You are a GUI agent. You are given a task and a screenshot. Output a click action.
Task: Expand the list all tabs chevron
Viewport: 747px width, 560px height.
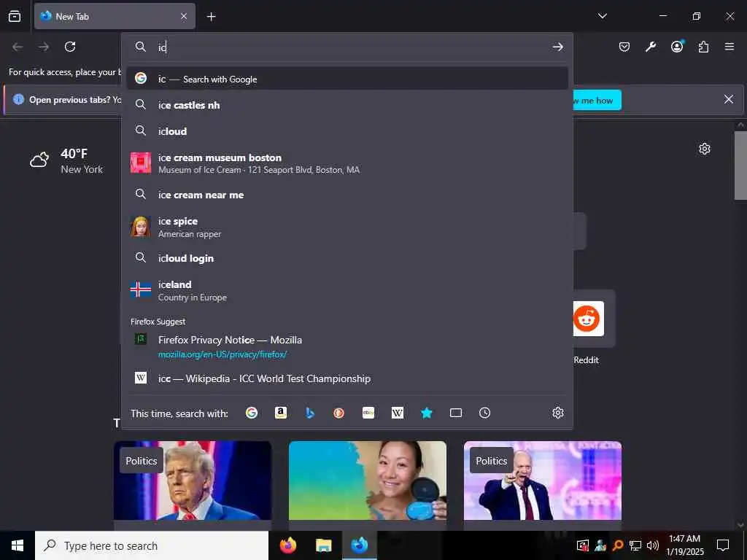click(x=602, y=16)
